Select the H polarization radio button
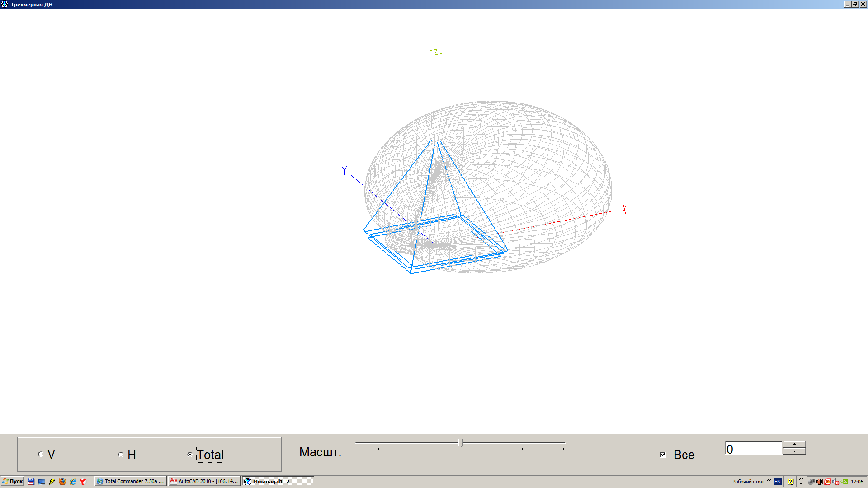Screen dimensions: 868x488 pyautogui.click(x=121, y=455)
